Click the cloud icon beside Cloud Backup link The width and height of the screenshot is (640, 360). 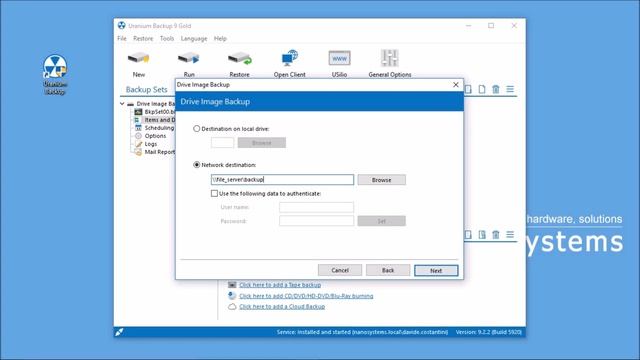232,307
